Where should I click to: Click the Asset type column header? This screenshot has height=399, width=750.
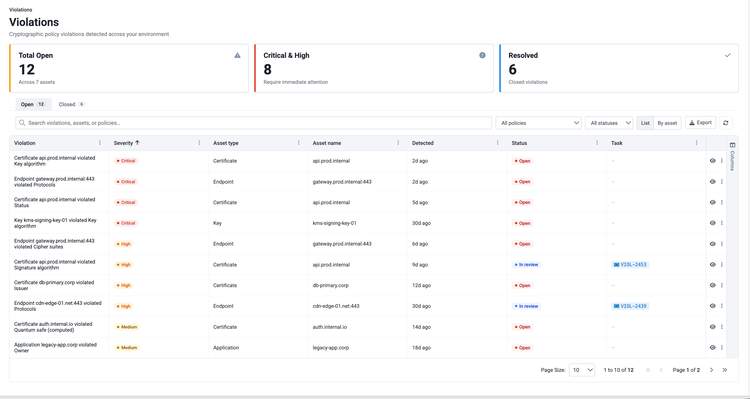tap(226, 143)
